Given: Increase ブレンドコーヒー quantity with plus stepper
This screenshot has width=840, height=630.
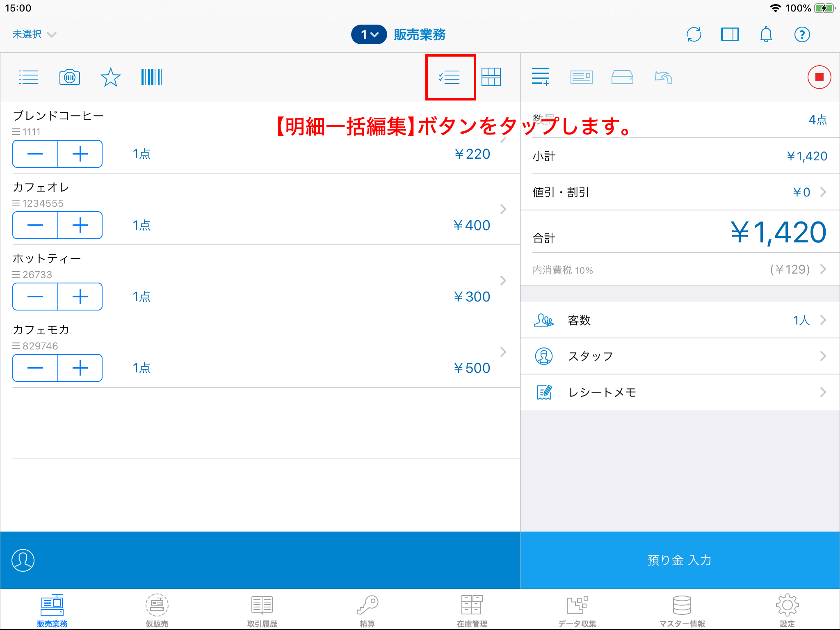Looking at the screenshot, I should pyautogui.click(x=80, y=154).
